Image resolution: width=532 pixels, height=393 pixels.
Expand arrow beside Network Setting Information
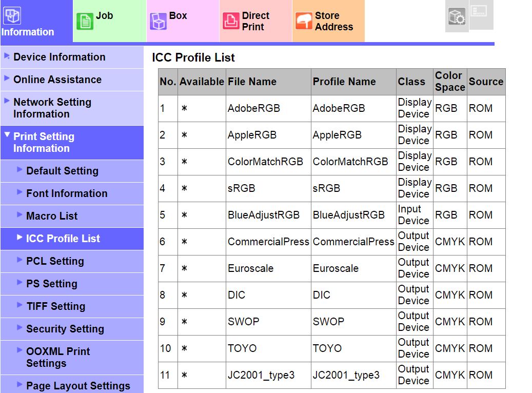click(x=7, y=101)
